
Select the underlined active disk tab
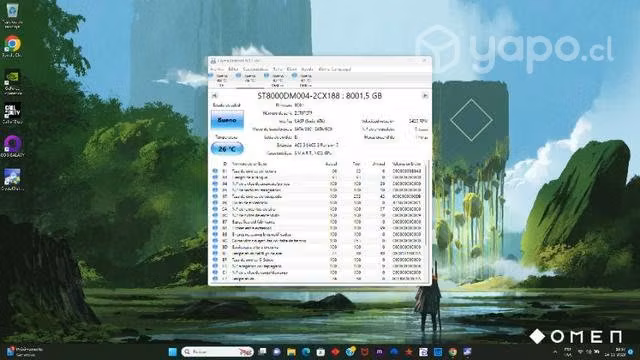[249, 80]
